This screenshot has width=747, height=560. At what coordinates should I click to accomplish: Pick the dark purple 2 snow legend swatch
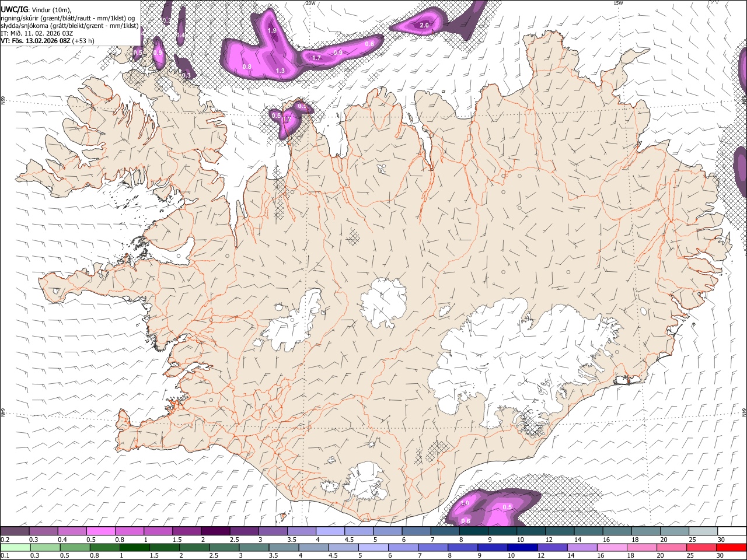(x=215, y=531)
